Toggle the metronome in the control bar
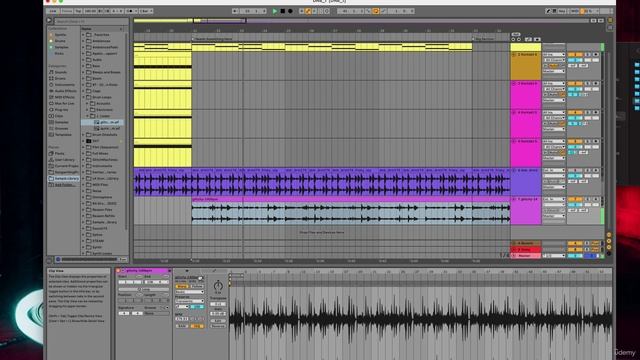Screen dimensions: 640x360 (131, 11)
